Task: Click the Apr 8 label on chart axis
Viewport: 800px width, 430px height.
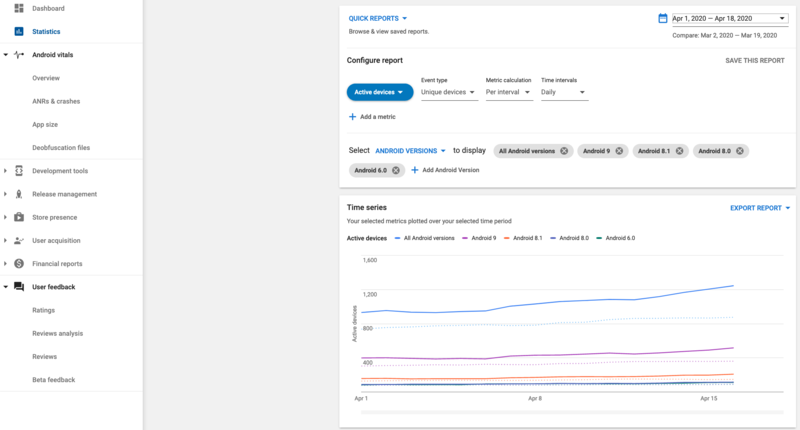Action: 535,398
